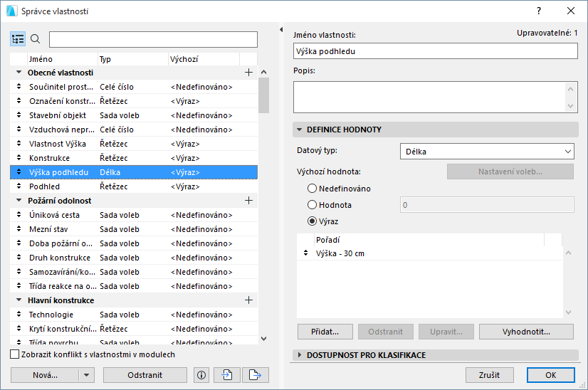Open the Datový typ dropdown
The width and height of the screenshot is (588, 390).
click(487, 152)
